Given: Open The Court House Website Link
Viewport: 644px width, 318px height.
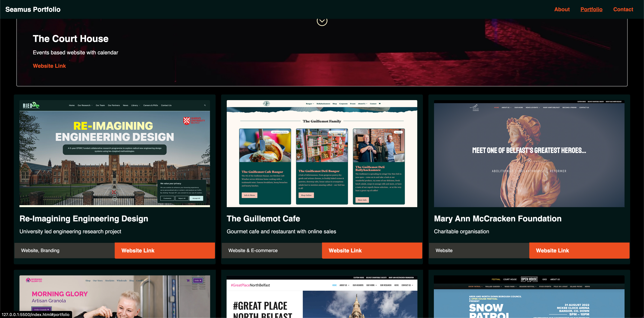Looking at the screenshot, I should pyautogui.click(x=49, y=66).
